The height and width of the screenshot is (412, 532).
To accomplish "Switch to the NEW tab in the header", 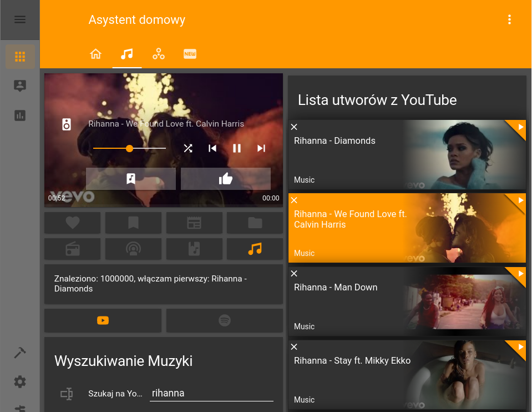I will point(190,54).
